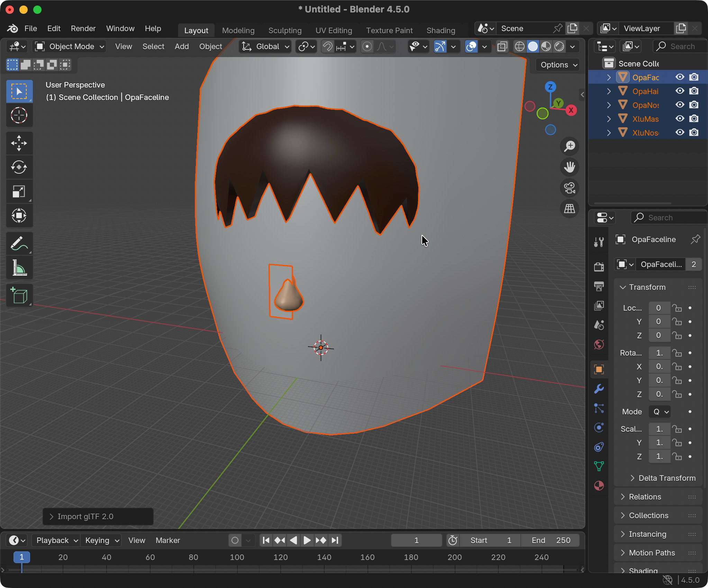Open the Render menu

click(x=83, y=28)
